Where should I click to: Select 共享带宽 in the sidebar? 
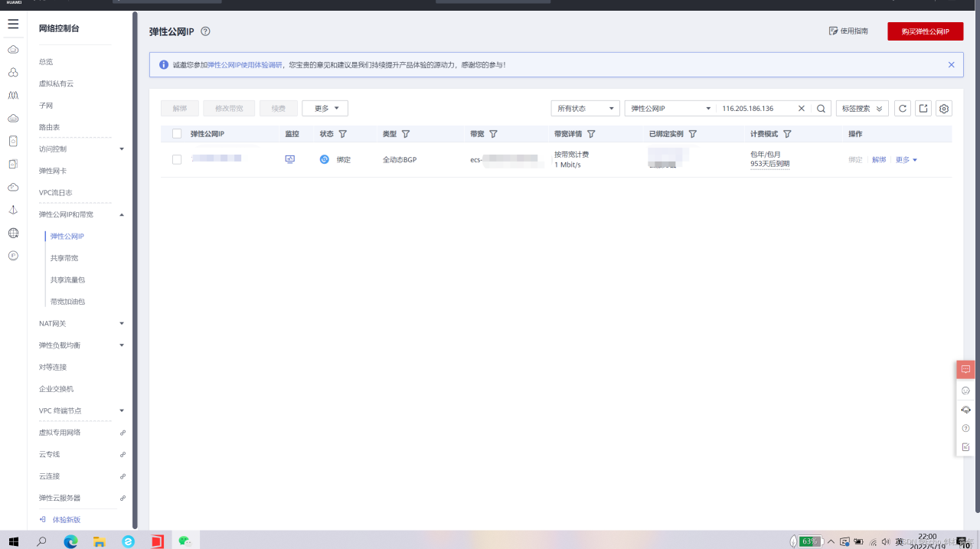pyautogui.click(x=64, y=258)
